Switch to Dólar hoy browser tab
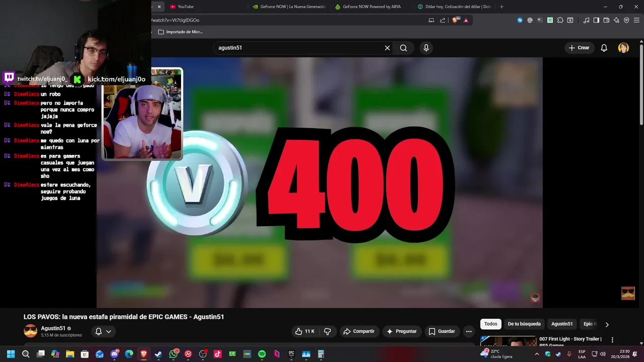The width and height of the screenshot is (644, 362). pyautogui.click(x=454, y=7)
